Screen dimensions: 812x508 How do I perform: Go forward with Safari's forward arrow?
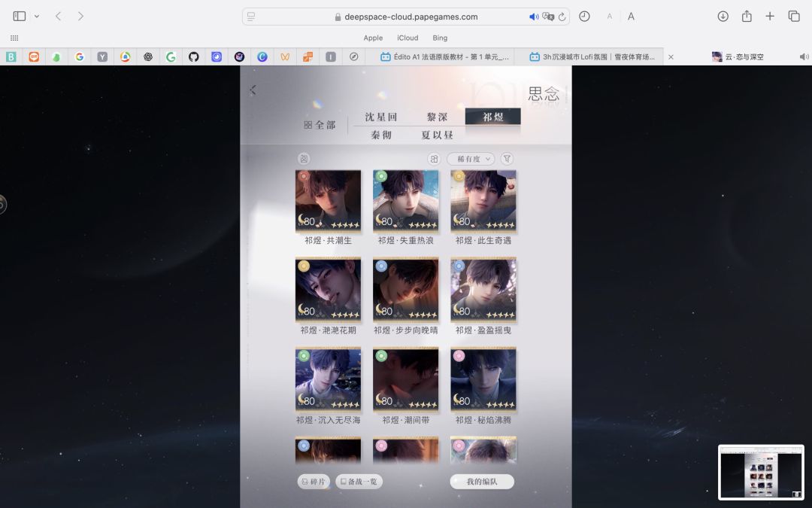[80, 16]
